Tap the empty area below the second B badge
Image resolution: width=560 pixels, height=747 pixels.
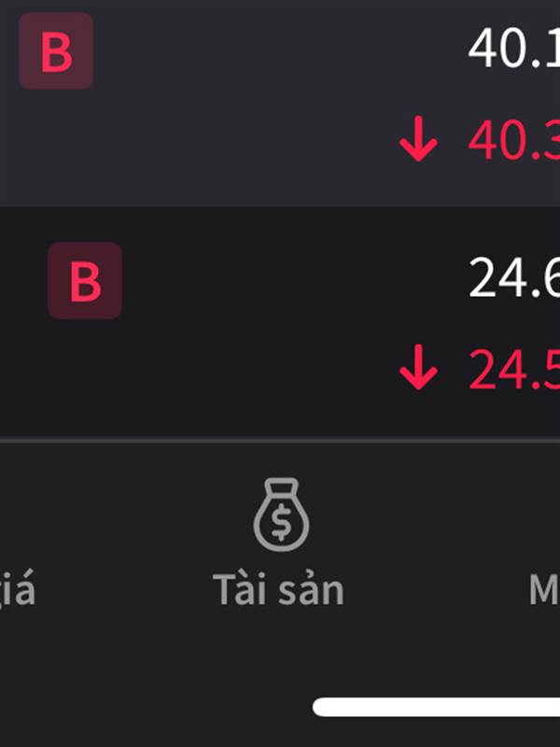point(85,376)
